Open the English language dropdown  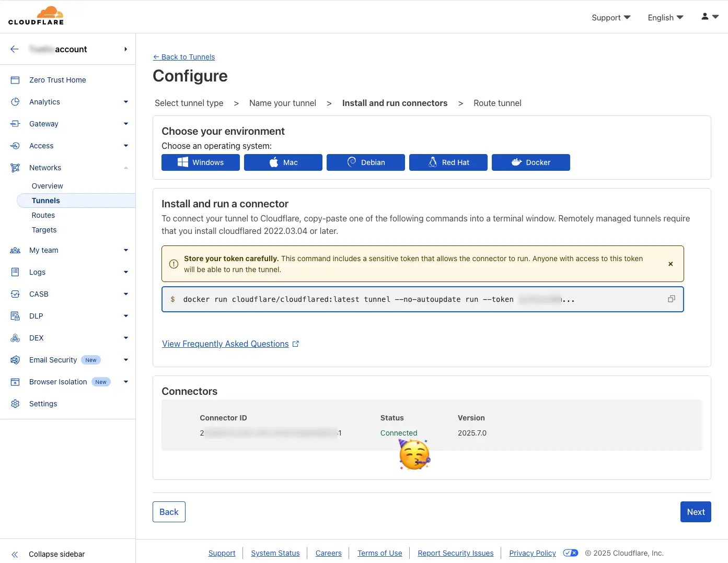[664, 17]
